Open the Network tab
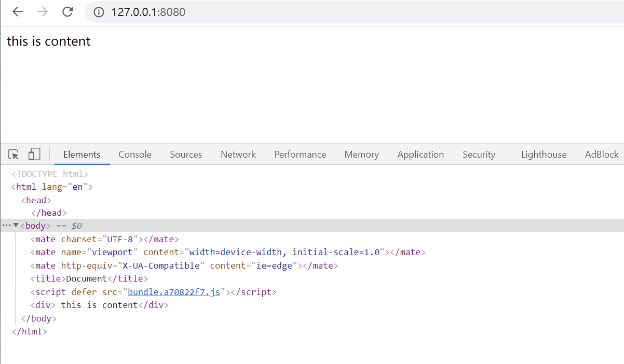 (238, 155)
